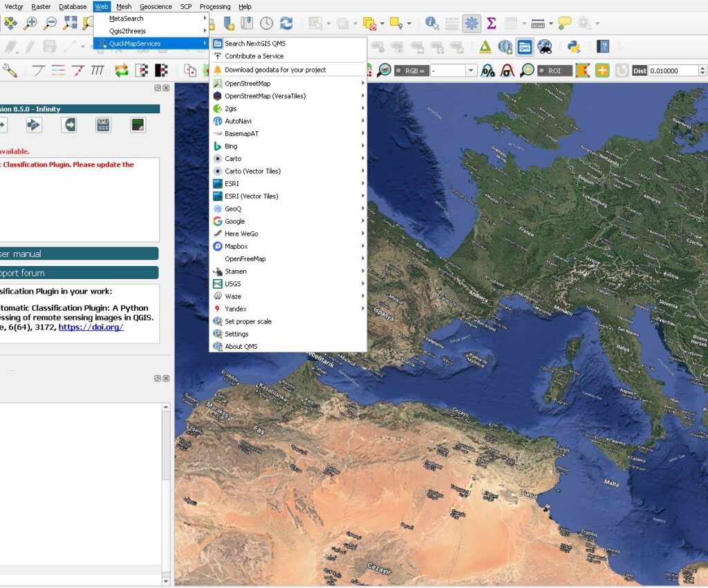This screenshot has width=708, height=588.
Task: Expand the Bing submenu
Action: 288,146
